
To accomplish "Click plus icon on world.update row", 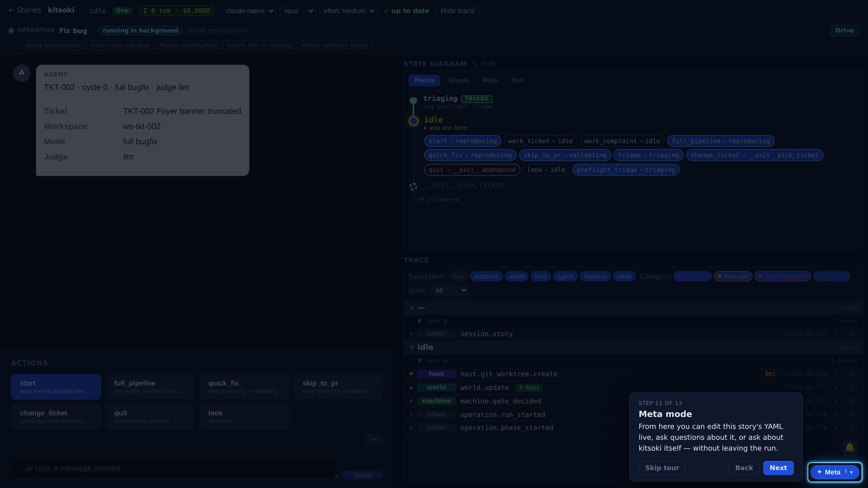I will click(837, 388).
